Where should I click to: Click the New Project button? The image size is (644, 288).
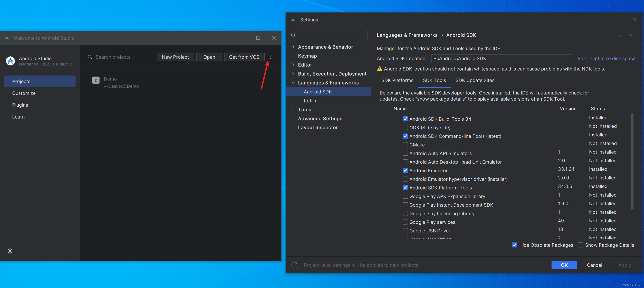coord(175,57)
